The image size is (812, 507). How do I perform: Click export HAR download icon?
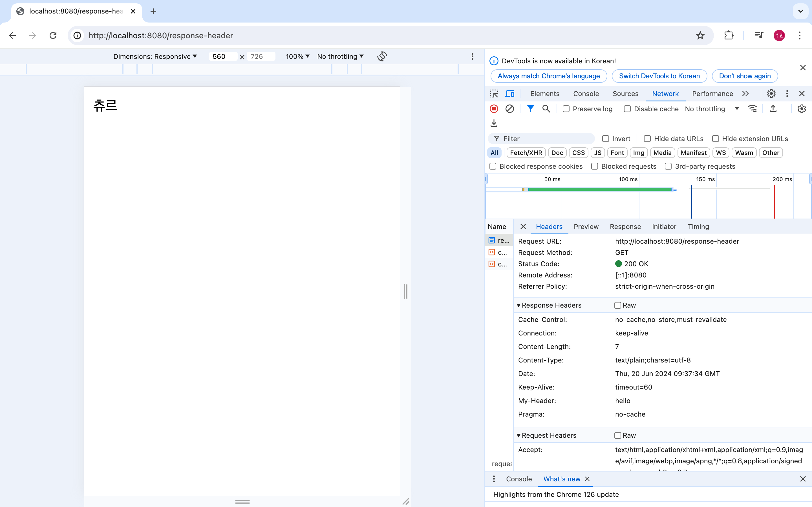click(494, 123)
